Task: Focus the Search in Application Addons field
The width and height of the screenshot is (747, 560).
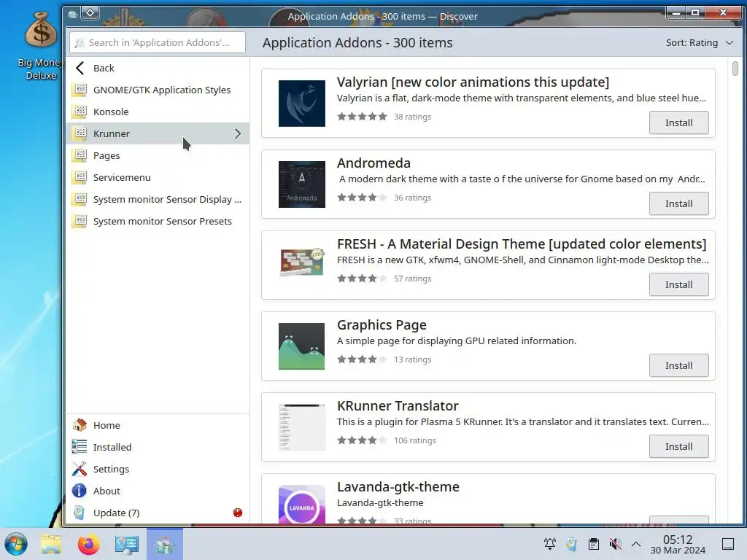Action: tap(158, 42)
